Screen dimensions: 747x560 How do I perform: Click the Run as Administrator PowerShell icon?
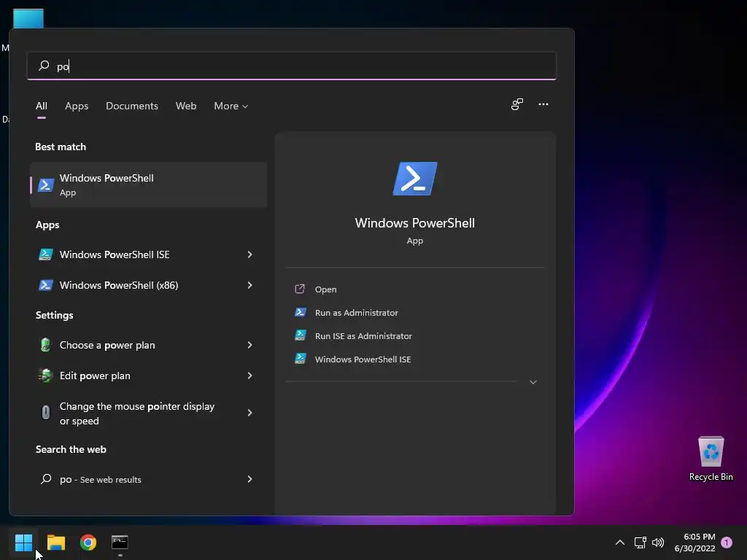300,312
